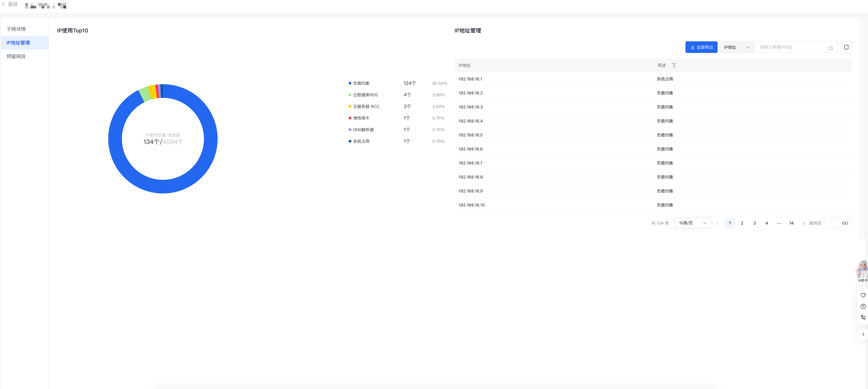Click the IP使用Top10 heading
The width and height of the screenshot is (868, 389).
click(72, 31)
